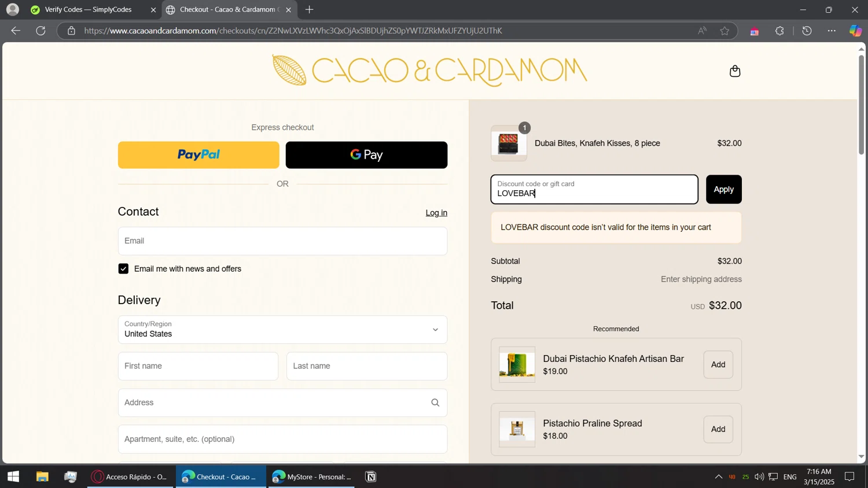The image size is (868, 488).
Task: Open browser settings and more menu
Action: pos(832,31)
